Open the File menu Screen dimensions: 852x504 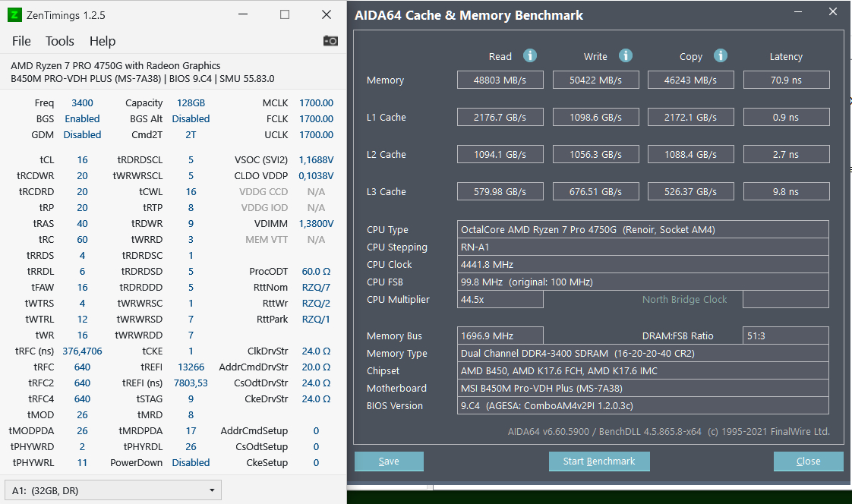pos(21,41)
